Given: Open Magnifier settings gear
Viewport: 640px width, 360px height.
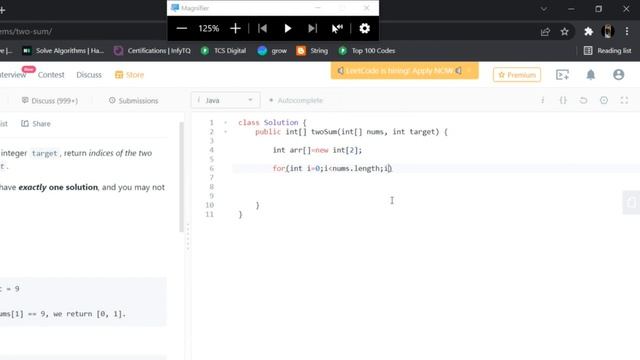Looking at the screenshot, I should [364, 29].
